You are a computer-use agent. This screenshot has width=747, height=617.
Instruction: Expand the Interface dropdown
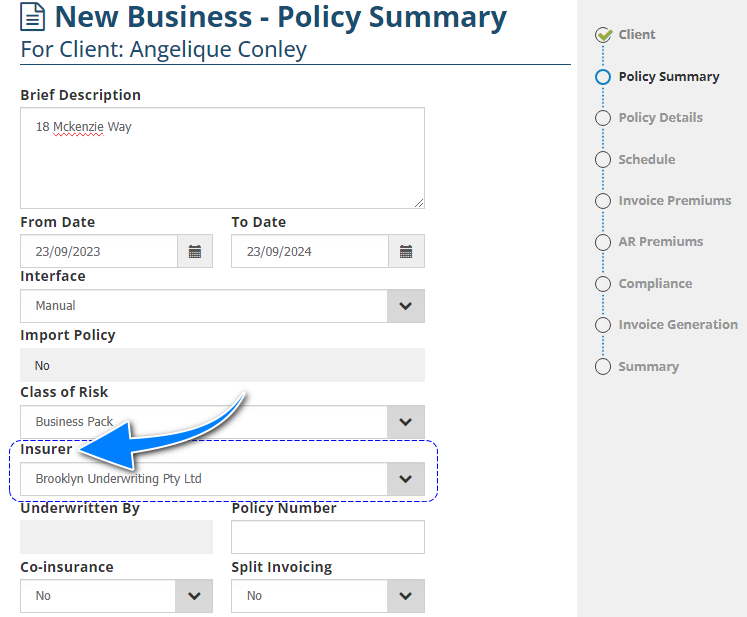pos(405,306)
